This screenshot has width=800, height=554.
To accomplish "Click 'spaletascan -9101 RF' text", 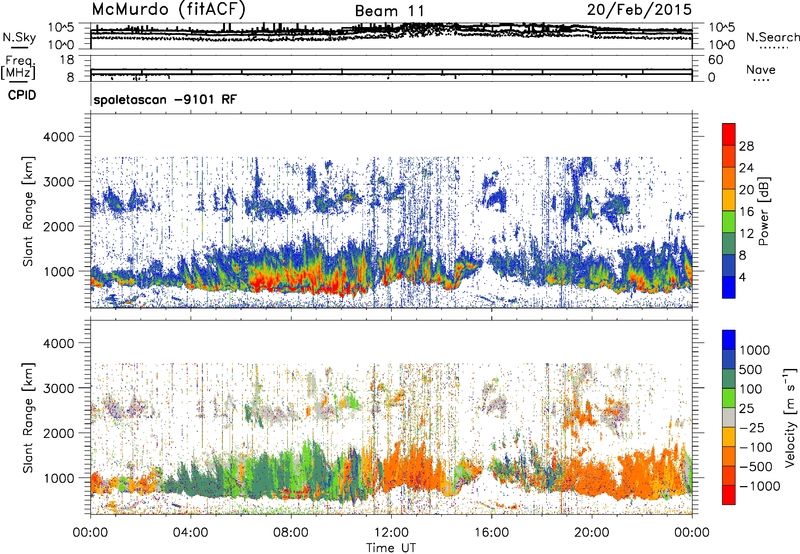I will coord(165,99).
